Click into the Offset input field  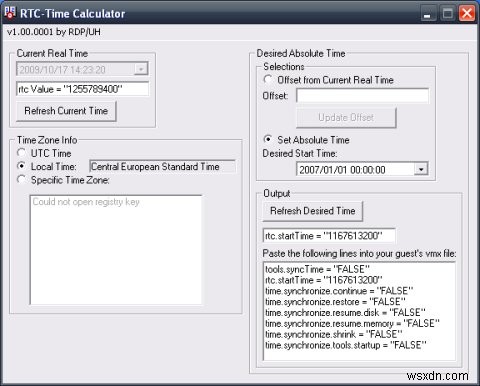pos(363,96)
